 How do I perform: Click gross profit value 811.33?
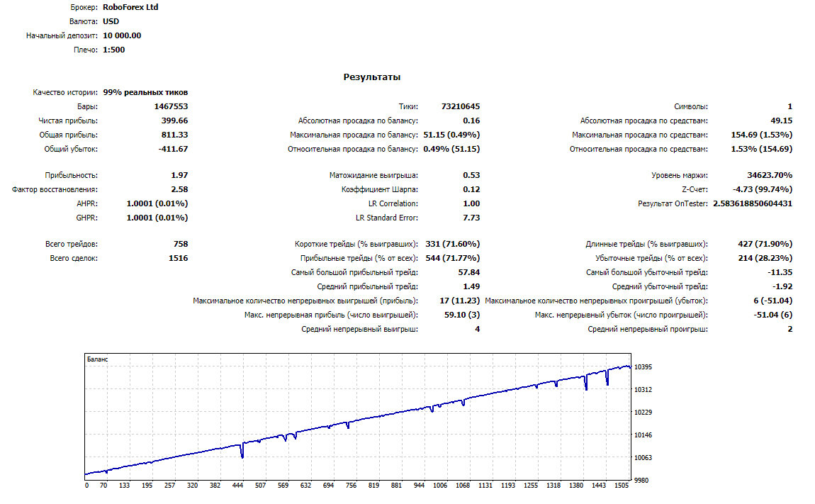(x=174, y=135)
